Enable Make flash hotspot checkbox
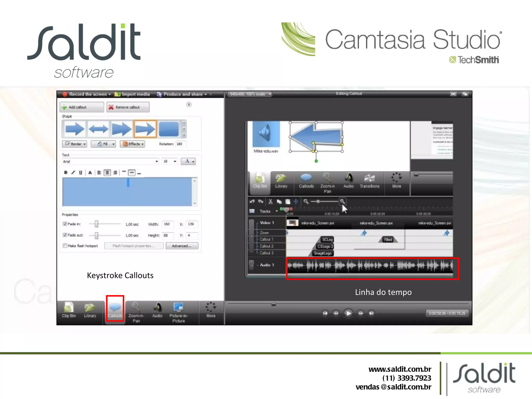The image size is (532, 399). [x=65, y=245]
